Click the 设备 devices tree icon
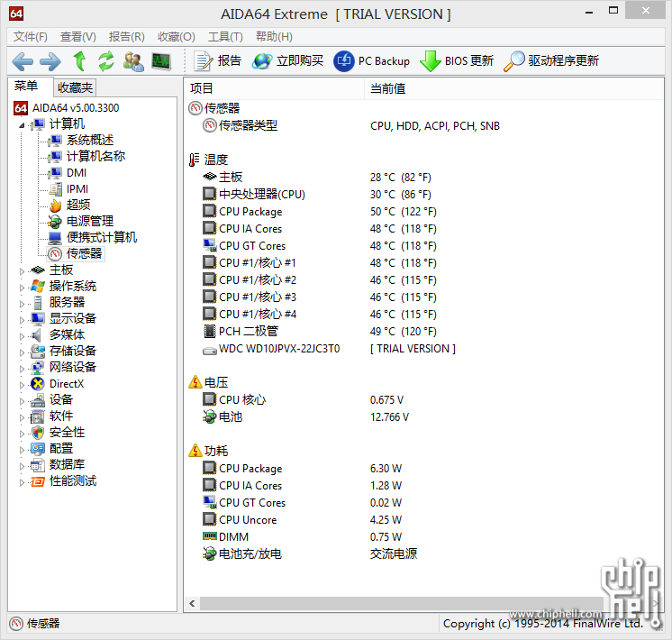 coord(38,400)
